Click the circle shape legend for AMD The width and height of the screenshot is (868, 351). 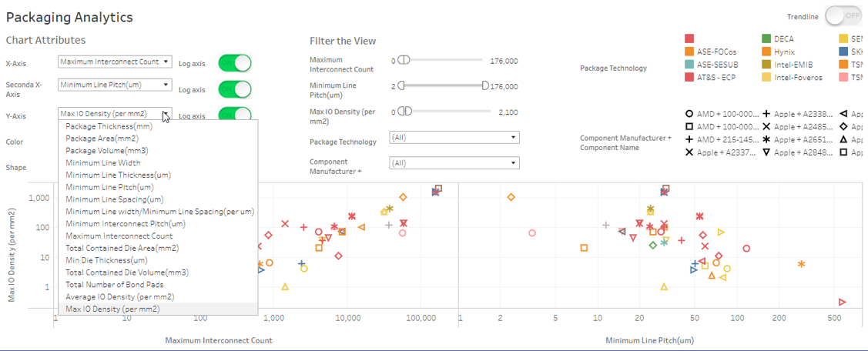click(689, 113)
